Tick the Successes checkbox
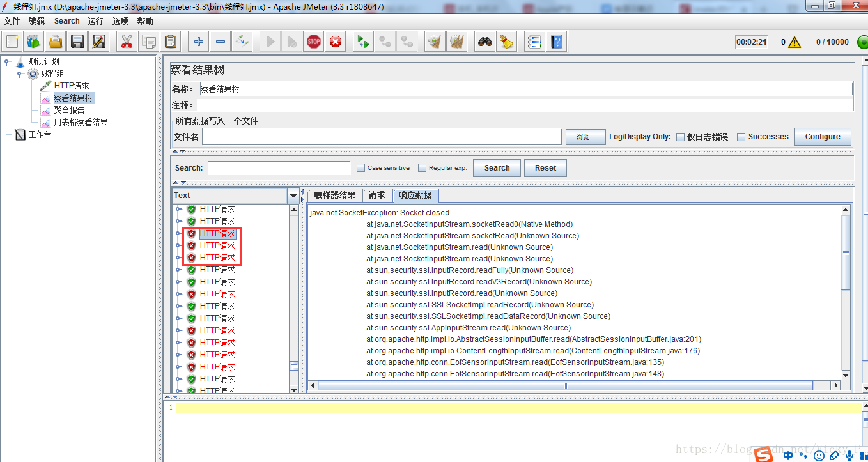The image size is (868, 462). tap(741, 137)
